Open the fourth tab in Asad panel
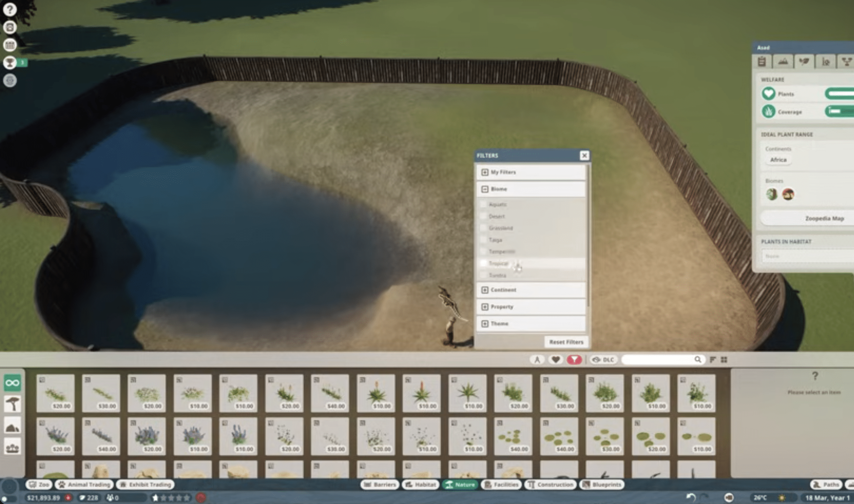 (x=826, y=61)
